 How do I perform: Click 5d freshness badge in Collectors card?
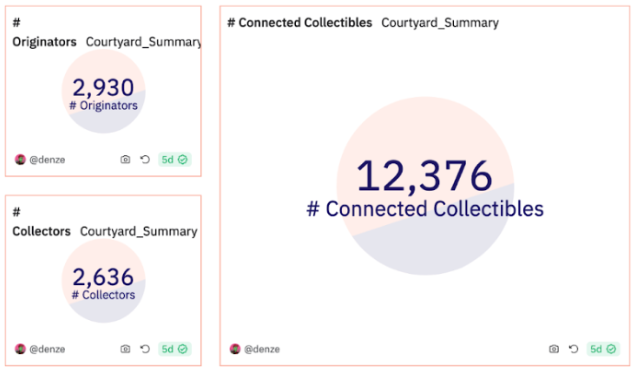pos(174,349)
